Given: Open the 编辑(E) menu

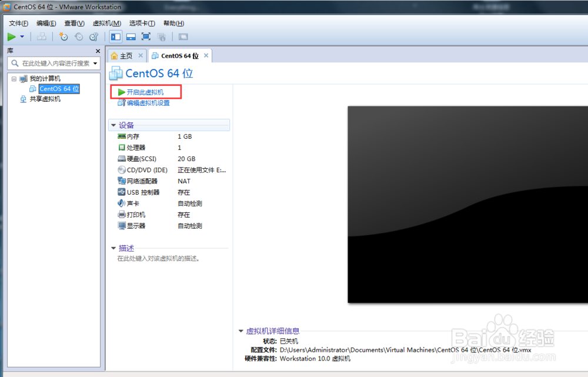Looking at the screenshot, I should [46, 24].
